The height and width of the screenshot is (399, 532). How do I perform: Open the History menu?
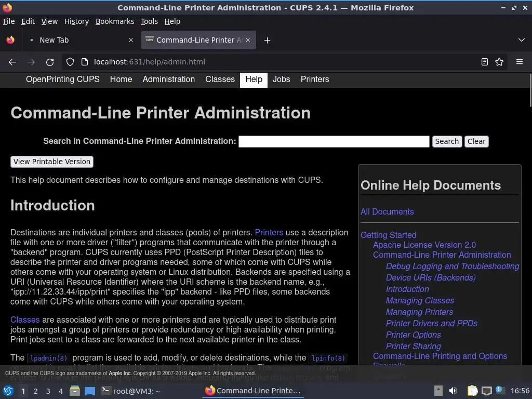(77, 21)
